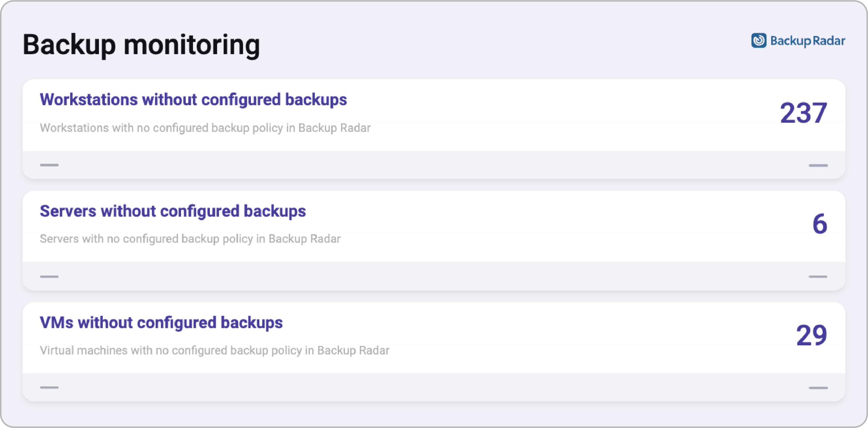Image resolution: width=868 pixels, height=428 pixels.
Task: Open Workstations without configured backups title
Action: tap(193, 100)
